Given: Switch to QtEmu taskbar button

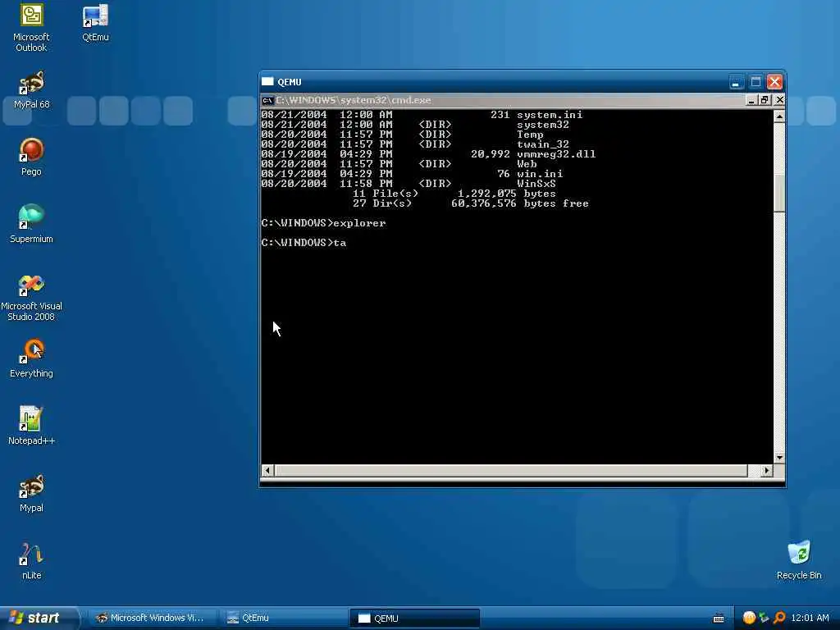Looking at the screenshot, I should tap(282, 618).
